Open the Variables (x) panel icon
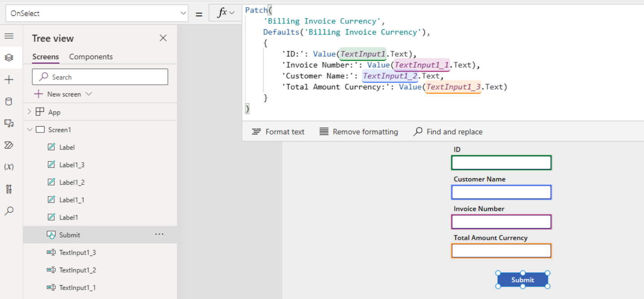 pos(9,167)
